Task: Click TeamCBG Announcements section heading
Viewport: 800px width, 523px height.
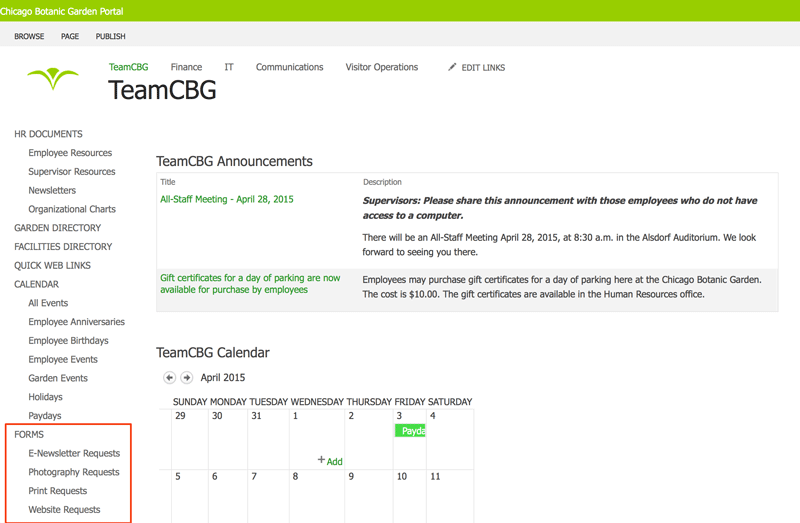Action: tap(234, 161)
